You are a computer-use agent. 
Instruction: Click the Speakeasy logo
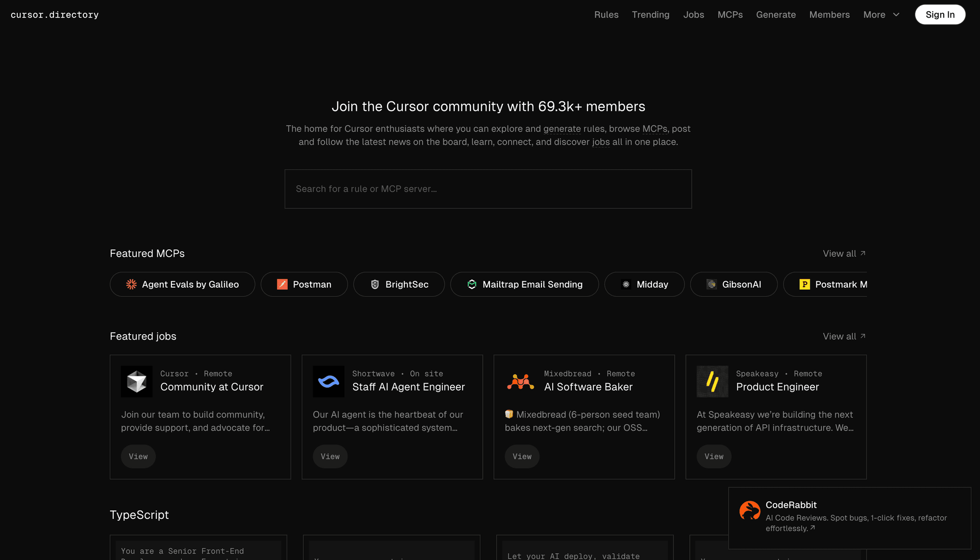pyautogui.click(x=712, y=382)
